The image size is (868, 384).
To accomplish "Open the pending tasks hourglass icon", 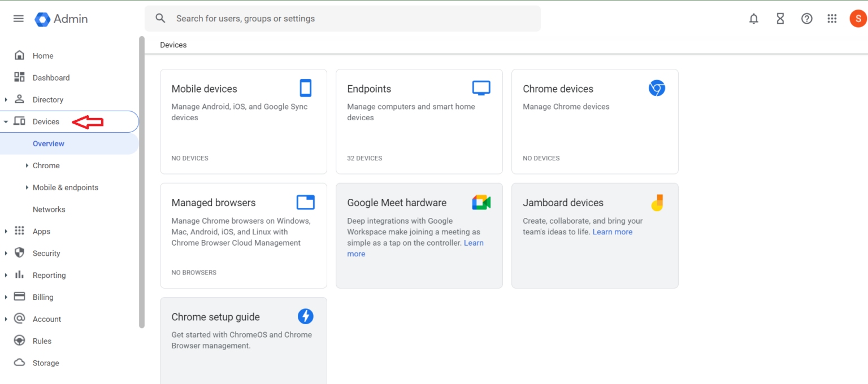I will (x=780, y=18).
